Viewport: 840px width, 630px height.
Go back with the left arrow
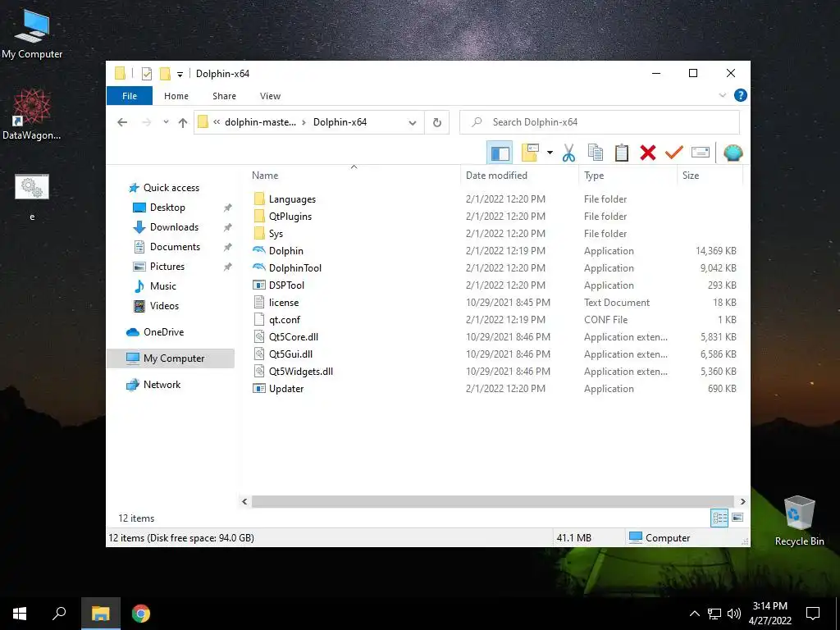tap(122, 122)
